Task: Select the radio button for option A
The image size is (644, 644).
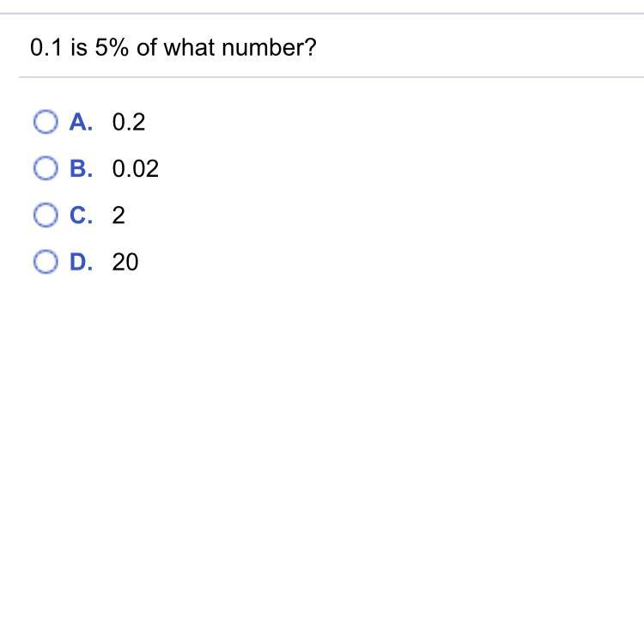Action: pos(46,123)
